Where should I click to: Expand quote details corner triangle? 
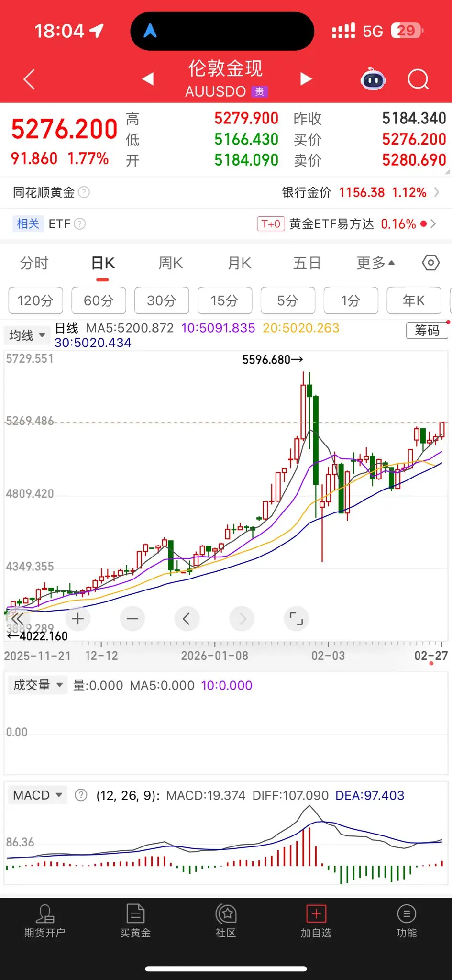point(448,172)
